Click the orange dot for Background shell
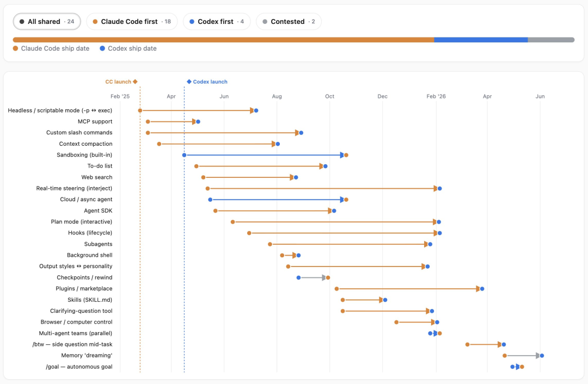 tap(282, 256)
